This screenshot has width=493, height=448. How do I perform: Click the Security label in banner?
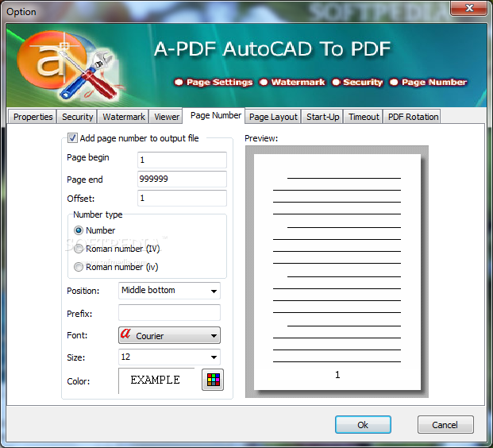point(363,82)
